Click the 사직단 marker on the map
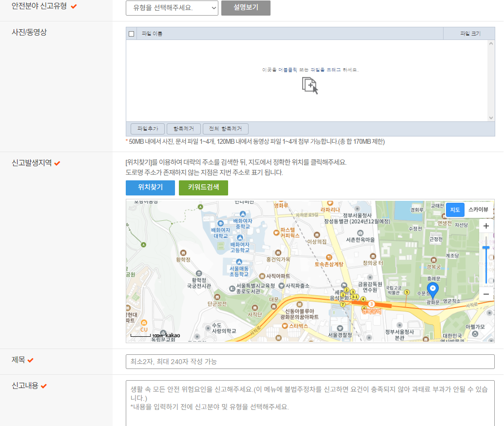 pos(254,308)
